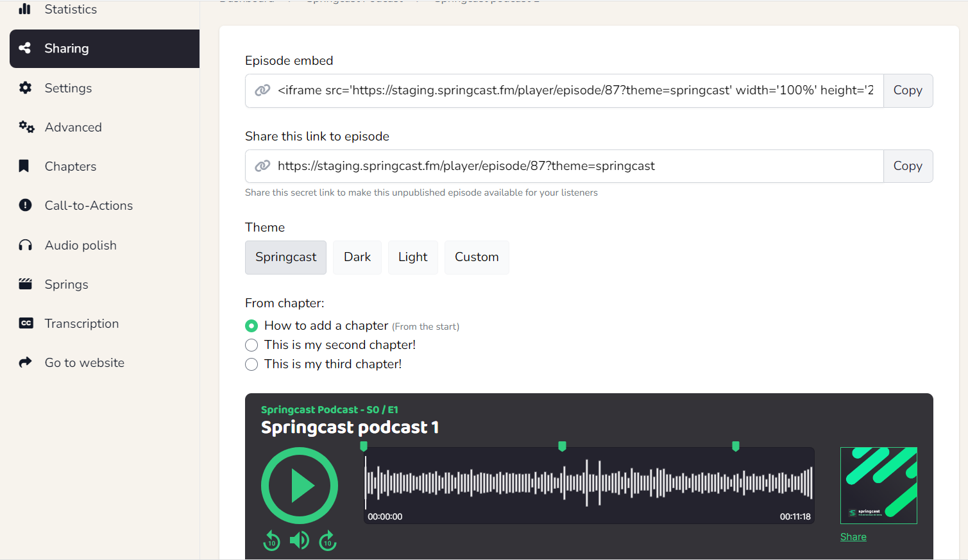This screenshot has width=968, height=560.
Task: Click the Settings gear icon
Action: [25, 88]
